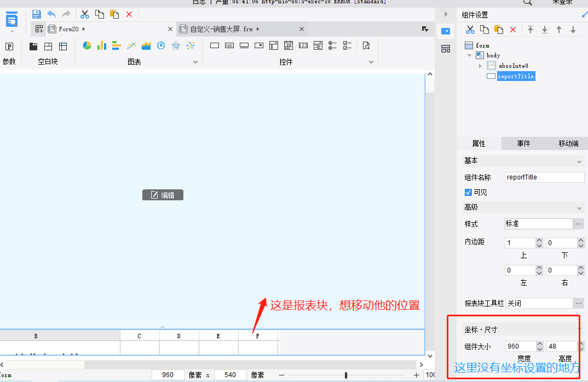Image resolution: width=588 pixels, height=382 pixels.
Task: Click the zoom slider handle
Action: 346,375
